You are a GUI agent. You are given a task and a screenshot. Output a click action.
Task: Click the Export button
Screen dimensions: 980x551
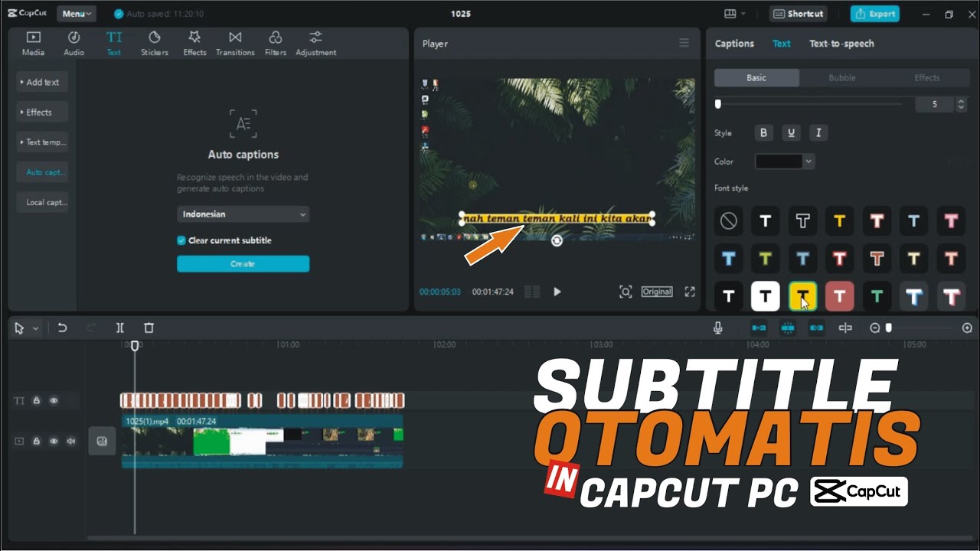point(875,14)
